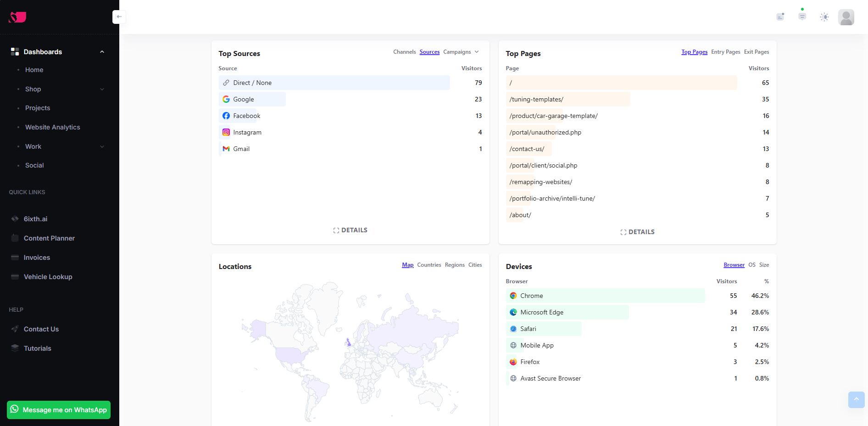Open the Vehicle Lookup quick link

click(48, 277)
